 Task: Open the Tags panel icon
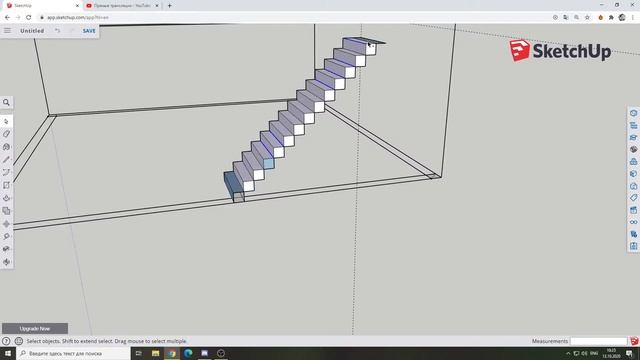(633, 198)
